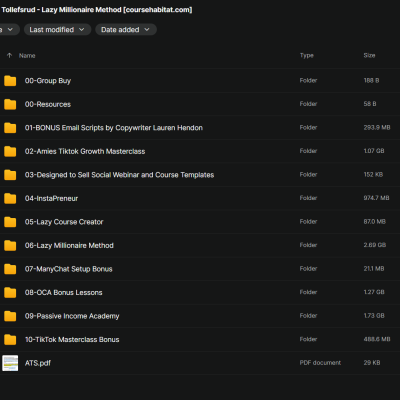Click the Lazy Millionaire Method folder title
This screenshot has width=400, height=400.
tap(96, 10)
